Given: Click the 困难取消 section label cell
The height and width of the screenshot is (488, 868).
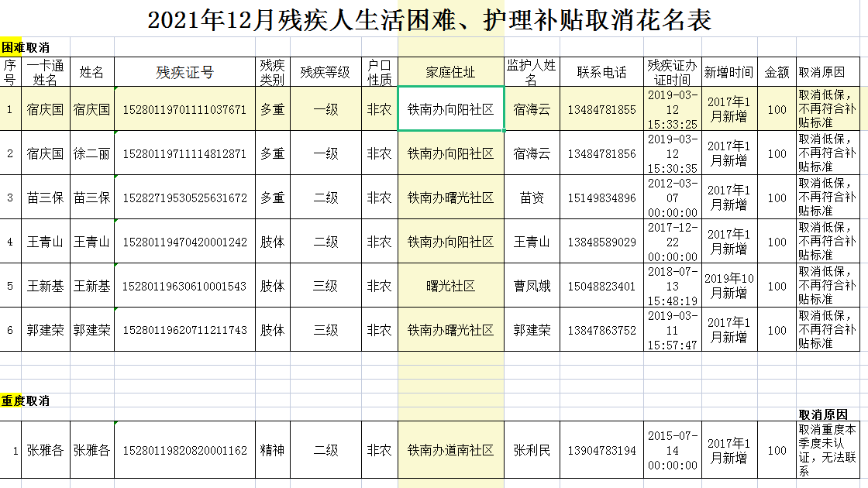Looking at the screenshot, I should click(26, 47).
